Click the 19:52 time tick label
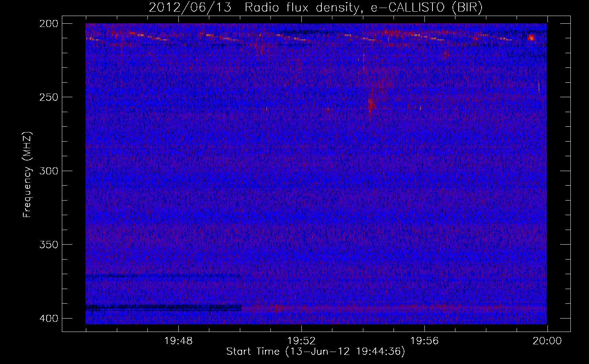 click(x=301, y=341)
